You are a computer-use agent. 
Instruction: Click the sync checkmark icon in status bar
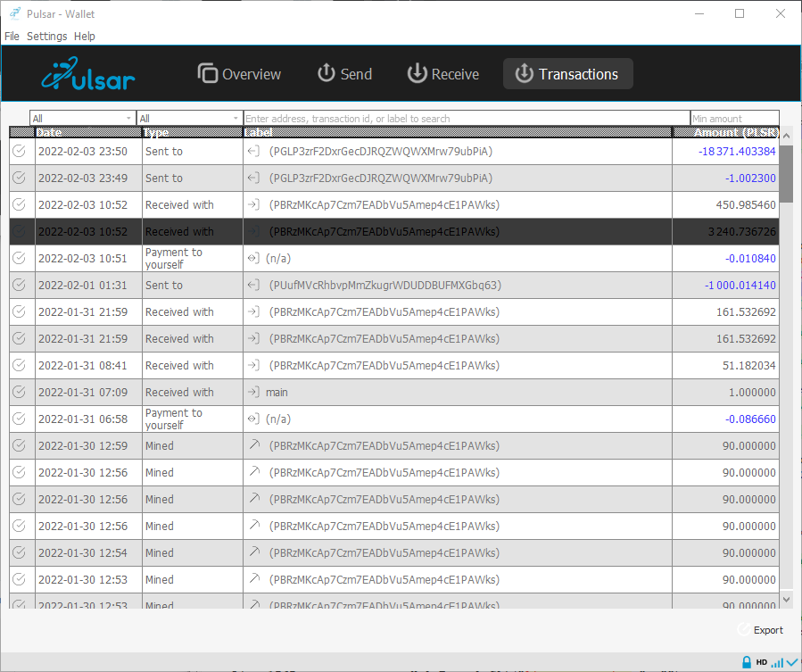[792, 663]
